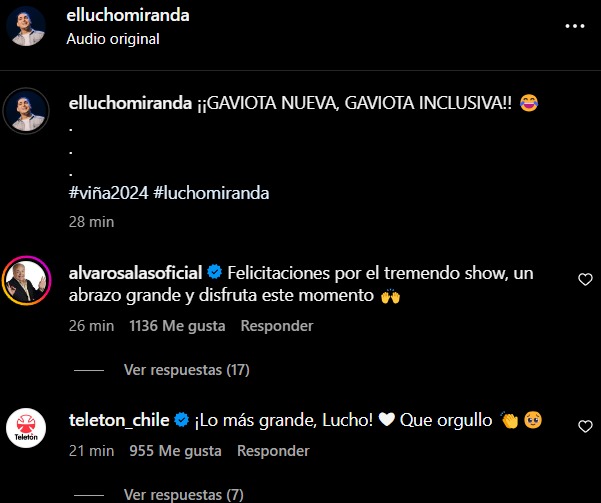The image size is (601, 503).
Task: Open the Audio original link
Action: (x=113, y=39)
